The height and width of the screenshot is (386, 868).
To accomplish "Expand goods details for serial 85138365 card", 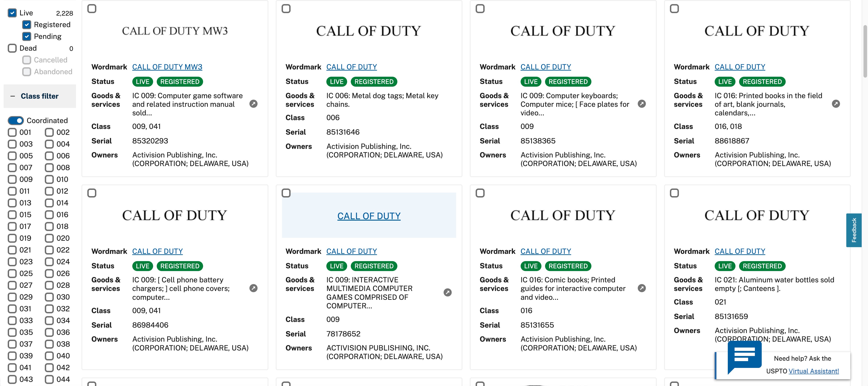I will point(642,104).
